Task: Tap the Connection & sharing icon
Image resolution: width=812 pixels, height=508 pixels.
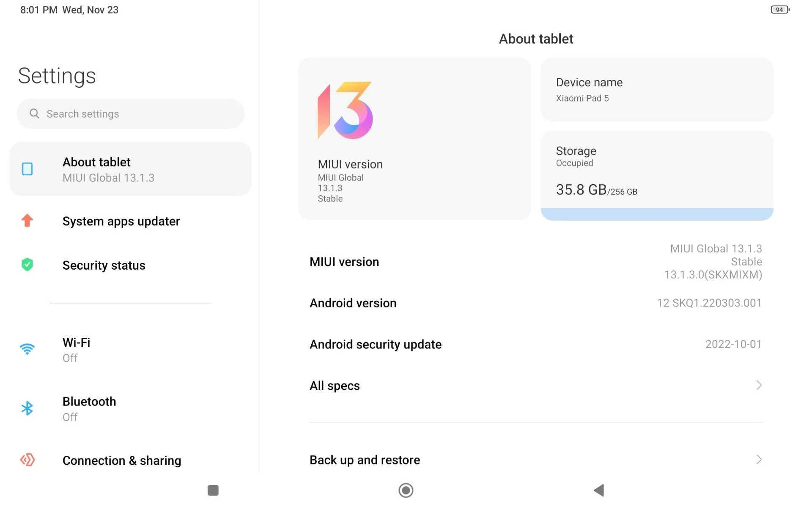Action: (x=27, y=460)
